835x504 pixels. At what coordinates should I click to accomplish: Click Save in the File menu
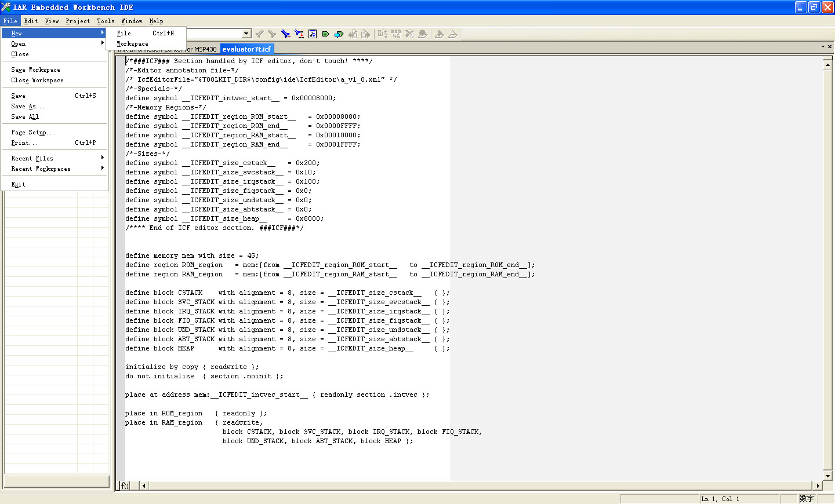[55, 96]
